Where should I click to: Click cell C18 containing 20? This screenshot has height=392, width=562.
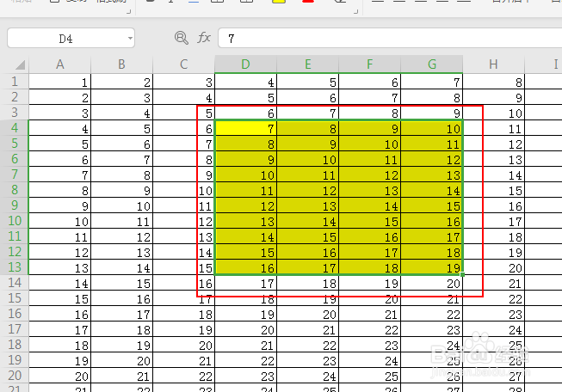pyautogui.click(x=184, y=345)
